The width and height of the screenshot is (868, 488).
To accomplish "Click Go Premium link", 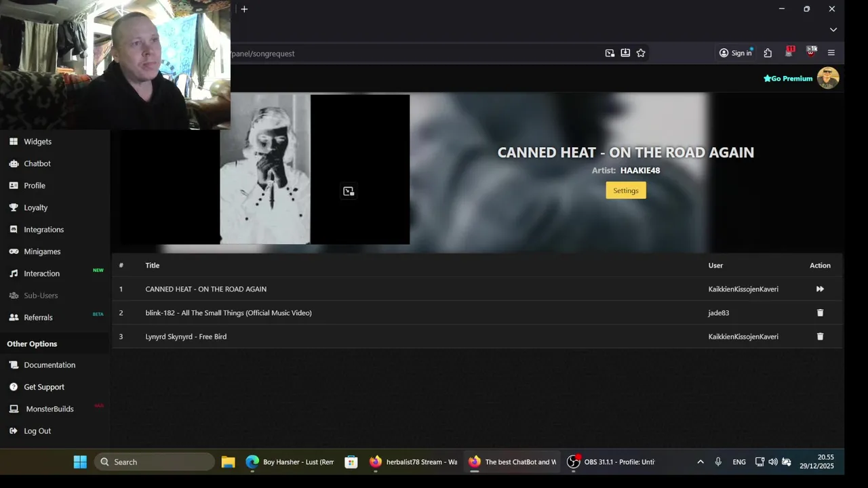I will point(788,79).
